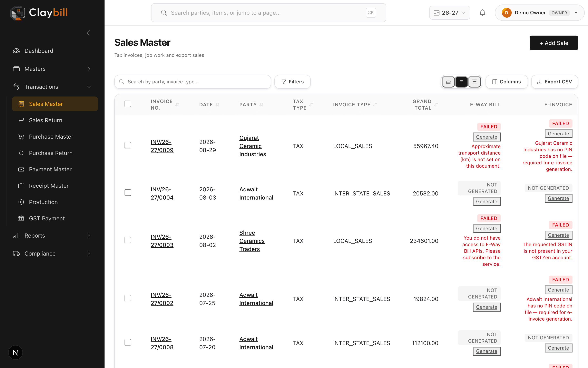Switch to the standard row density view

pos(461,82)
